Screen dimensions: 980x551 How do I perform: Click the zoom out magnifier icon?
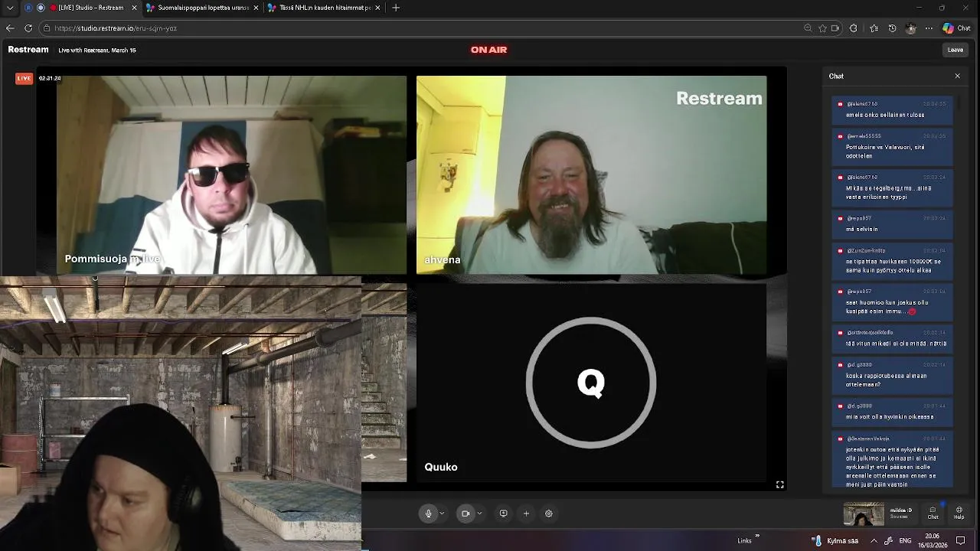(808, 28)
